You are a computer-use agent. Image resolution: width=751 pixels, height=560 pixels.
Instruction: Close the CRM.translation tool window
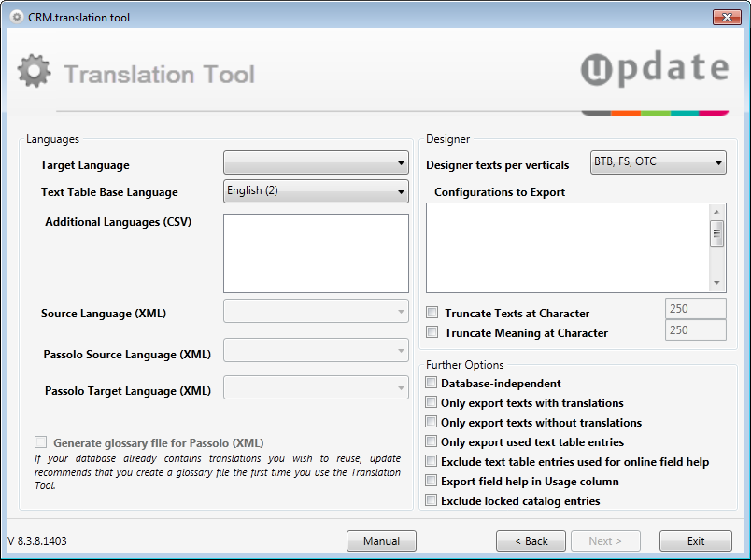727,17
